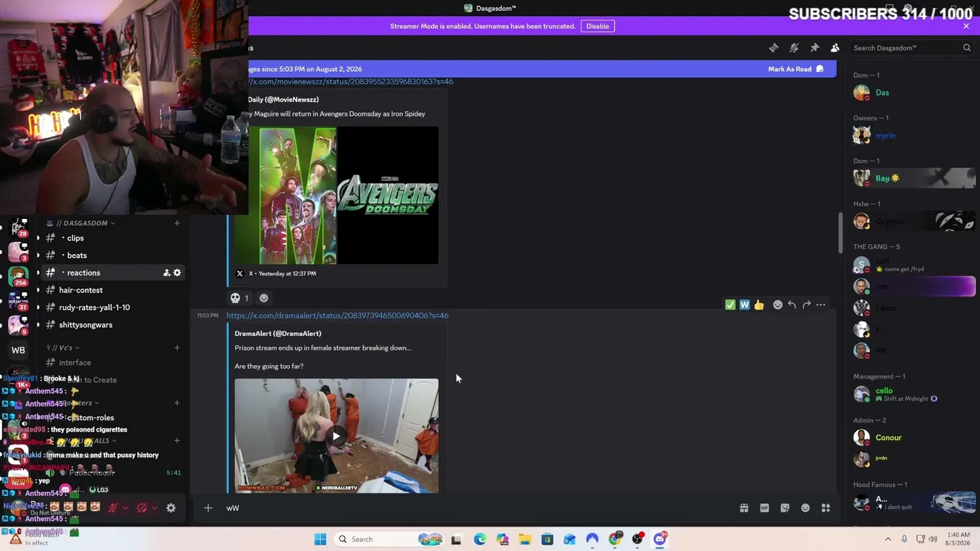The height and width of the screenshot is (551, 980).
Task: Collapse the Vc's category
Action: click(63, 347)
